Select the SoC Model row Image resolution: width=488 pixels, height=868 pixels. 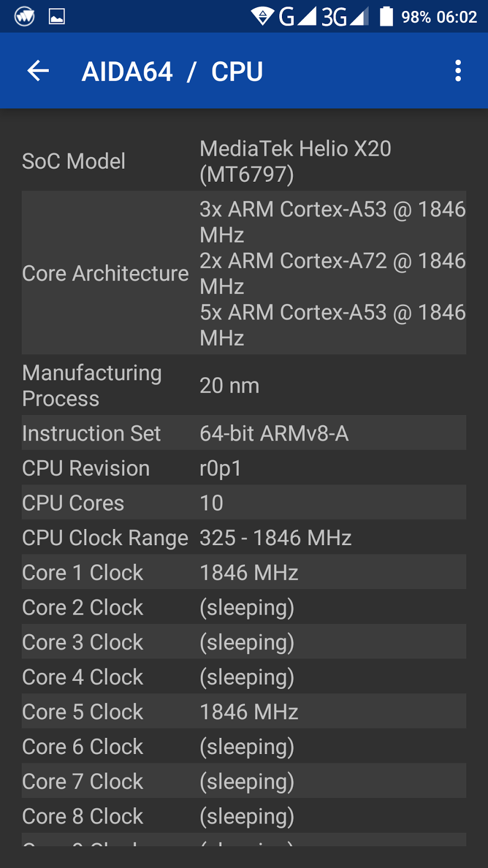coord(244,161)
